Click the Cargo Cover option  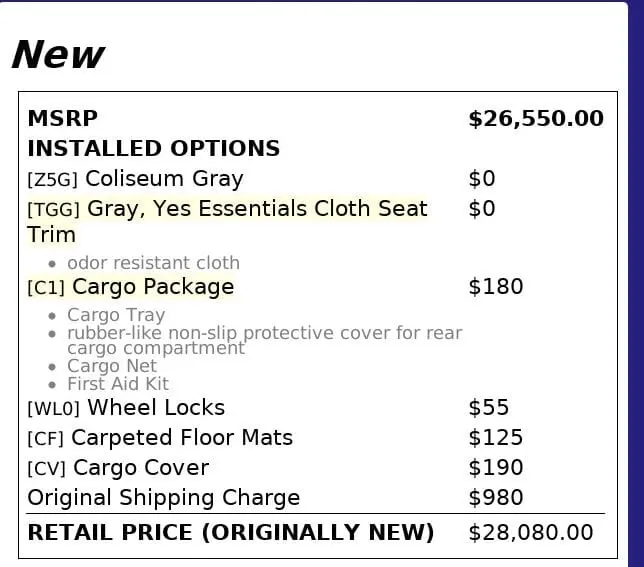[x=141, y=468]
